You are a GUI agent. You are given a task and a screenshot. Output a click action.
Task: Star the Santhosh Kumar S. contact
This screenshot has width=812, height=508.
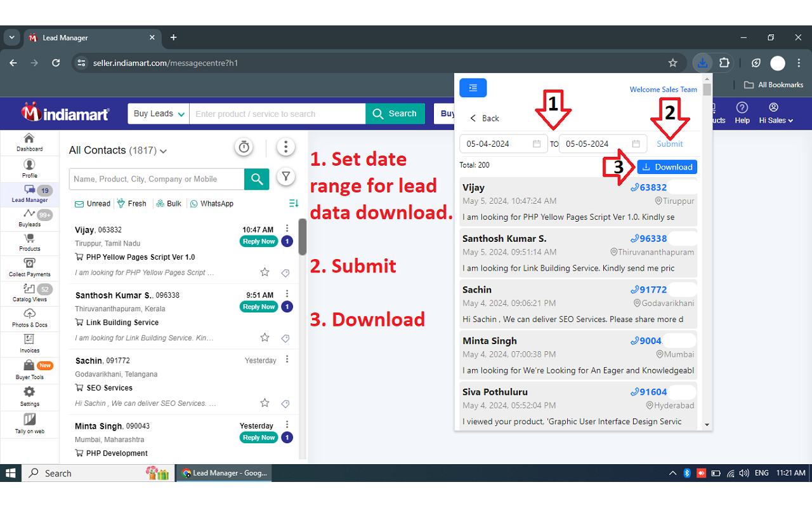[x=265, y=338]
